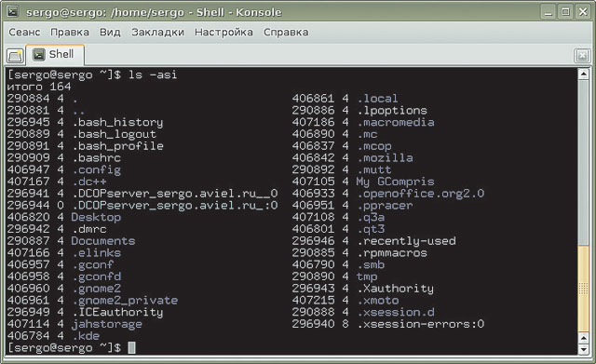This screenshot has width=596, height=364.
Task: Click the 'Documents' directory name
Action: pos(103,241)
